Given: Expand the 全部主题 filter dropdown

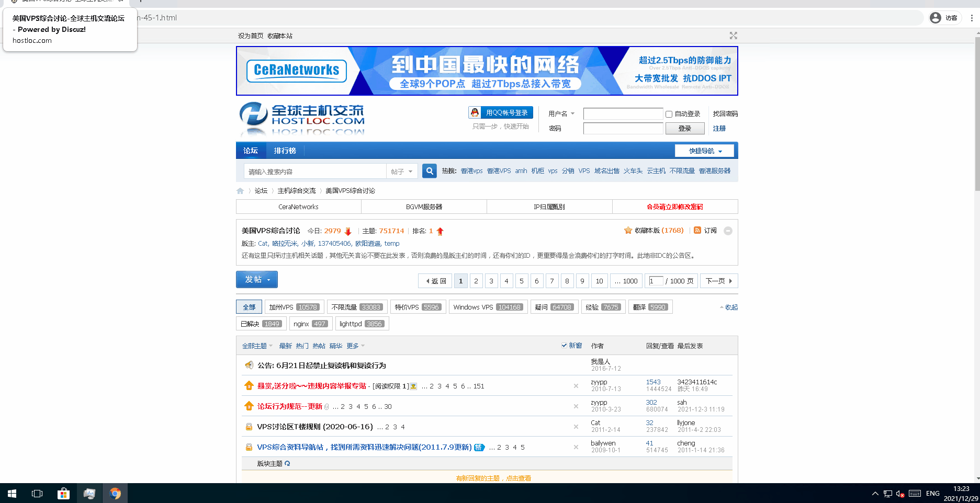Looking at the screenshot, I should (x=257, y=346).
